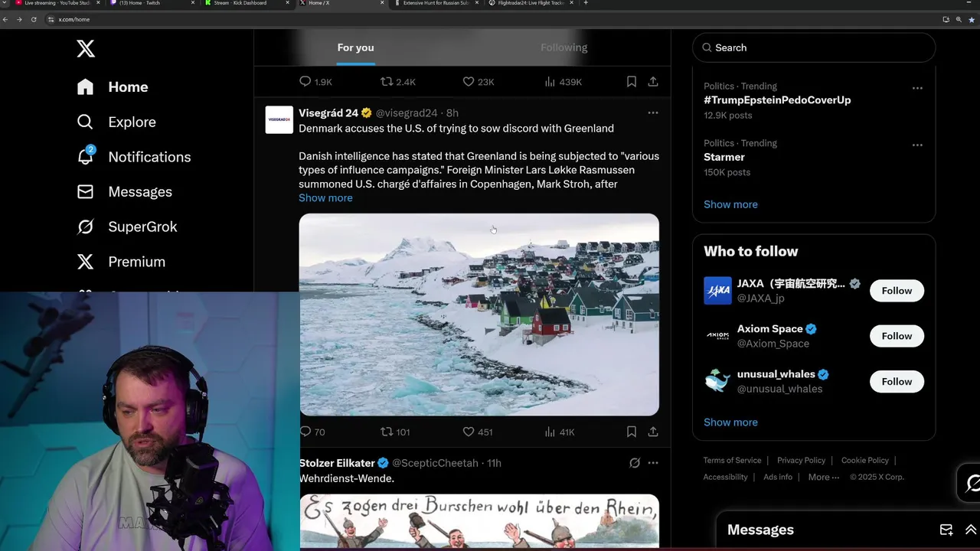View the 439K views count on top post
The width and height of the screenshot is (980, 551).
(x=563, y=81)
